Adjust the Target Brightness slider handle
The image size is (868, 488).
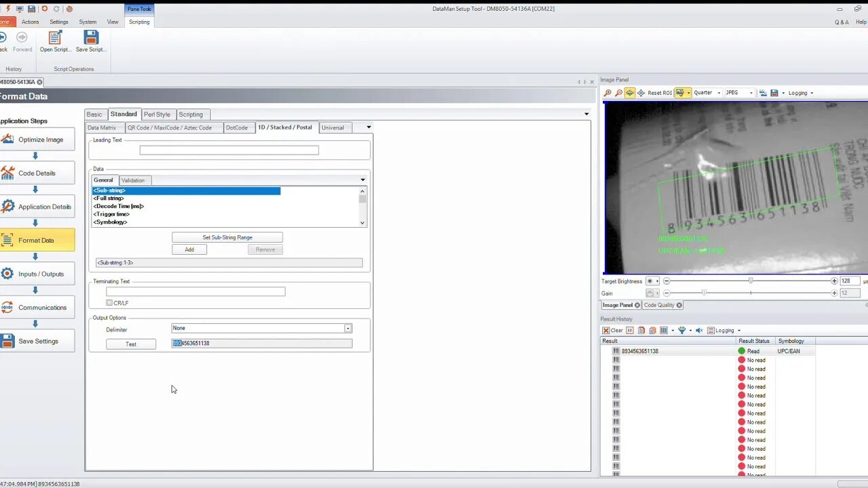pyautogui.click(x=751, y=281)
